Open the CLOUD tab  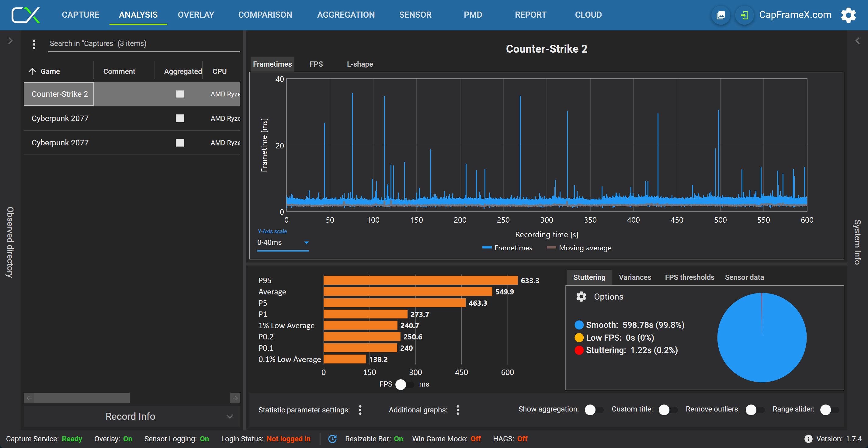(588, 15)
